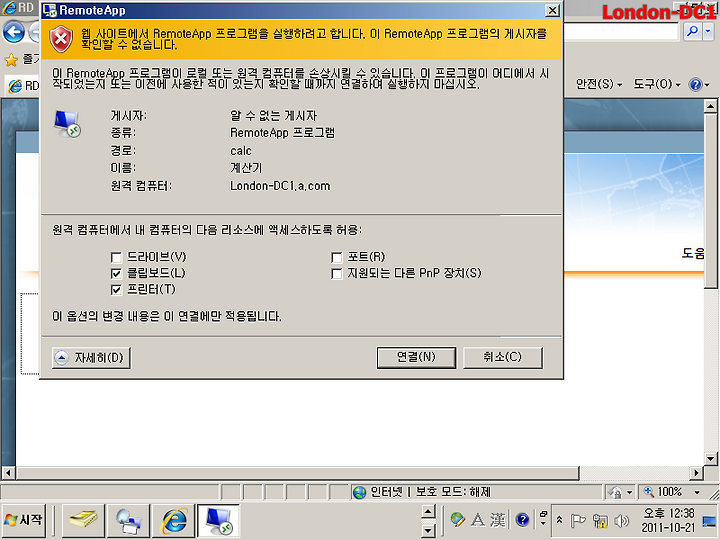Image resolution: width=720 pixels, height=540 pixels.
Task: Click the 漢 Hanja conversion icon
Action: pyautogui.click(x=498, y=520)
